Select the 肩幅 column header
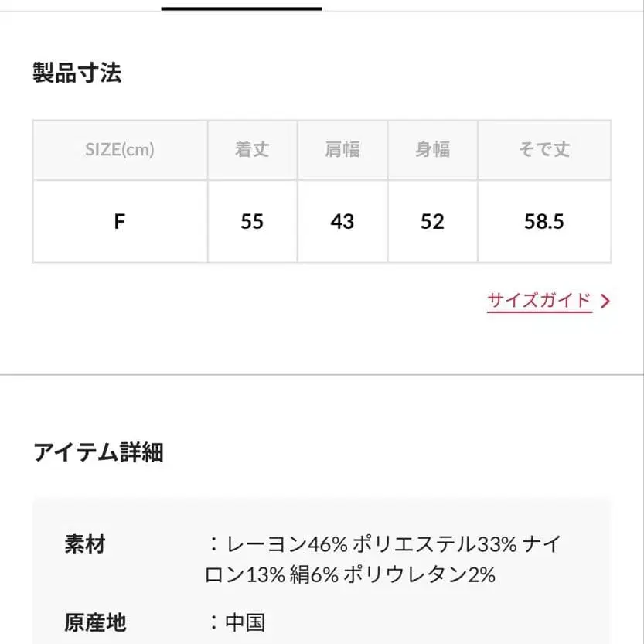The width and height of the screenshot is (644, 644). (342, 149)
